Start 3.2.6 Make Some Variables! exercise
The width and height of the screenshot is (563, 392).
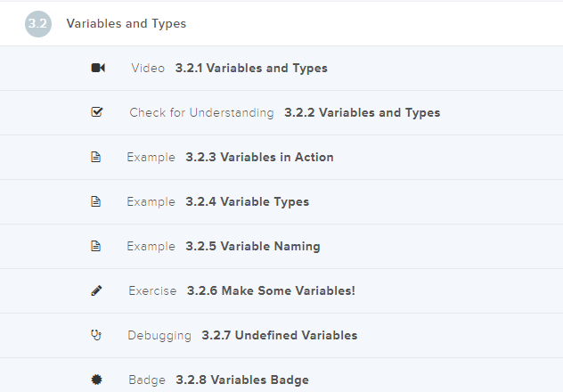[271, 291]
